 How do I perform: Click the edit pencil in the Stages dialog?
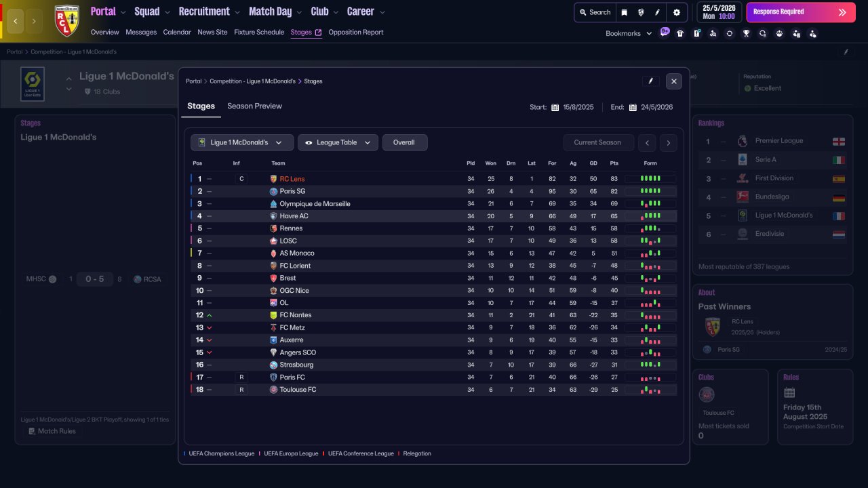point(650,81)
